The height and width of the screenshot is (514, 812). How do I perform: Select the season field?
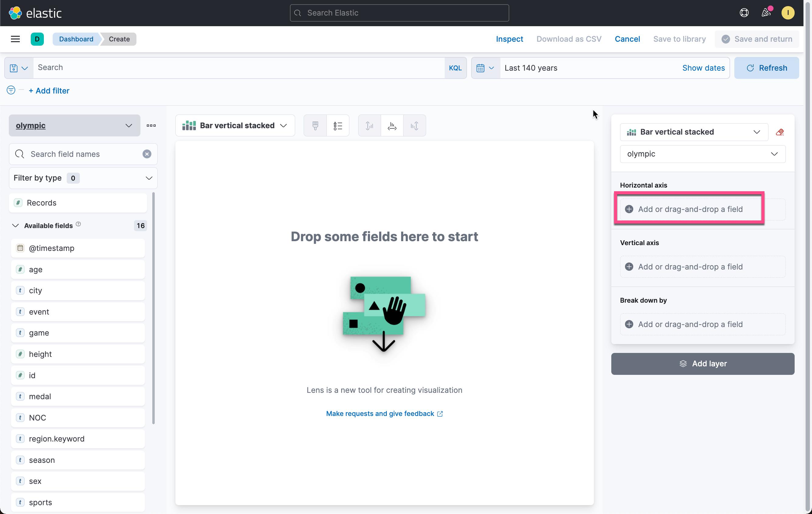click(x=78, y=460)
